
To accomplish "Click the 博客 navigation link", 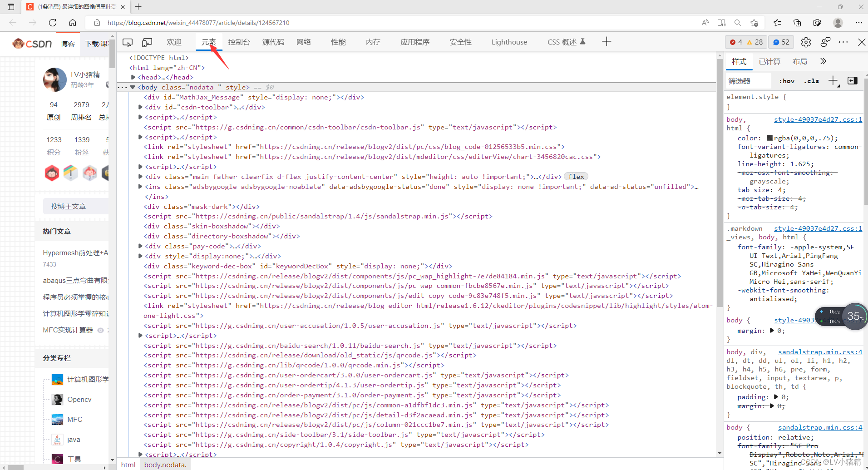I will tap(68, 44).
